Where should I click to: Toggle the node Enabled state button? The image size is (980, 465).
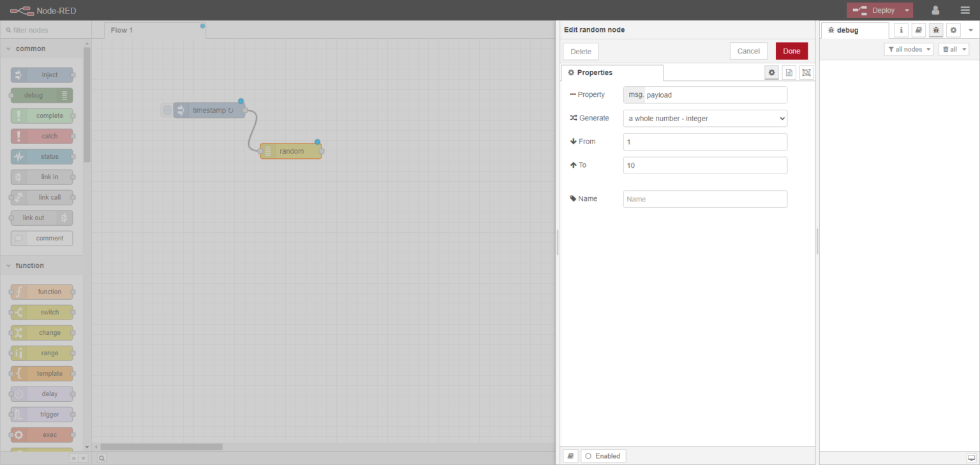pyautogui.click(x=603, y=456)
